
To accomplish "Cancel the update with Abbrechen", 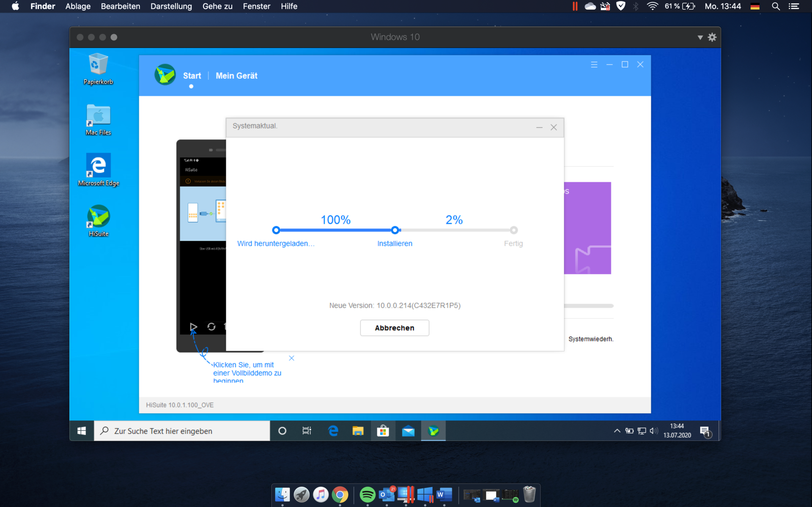I will point(395,328).
